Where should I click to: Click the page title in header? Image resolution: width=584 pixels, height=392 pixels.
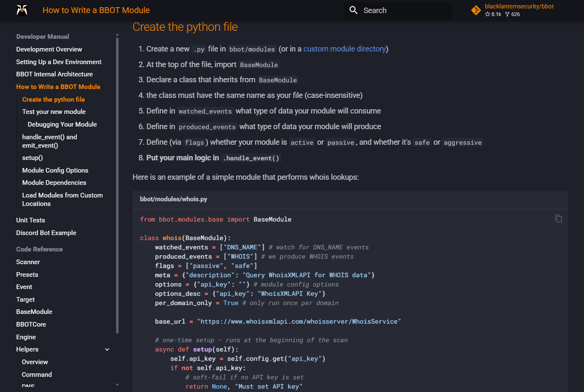coord(96,10)
